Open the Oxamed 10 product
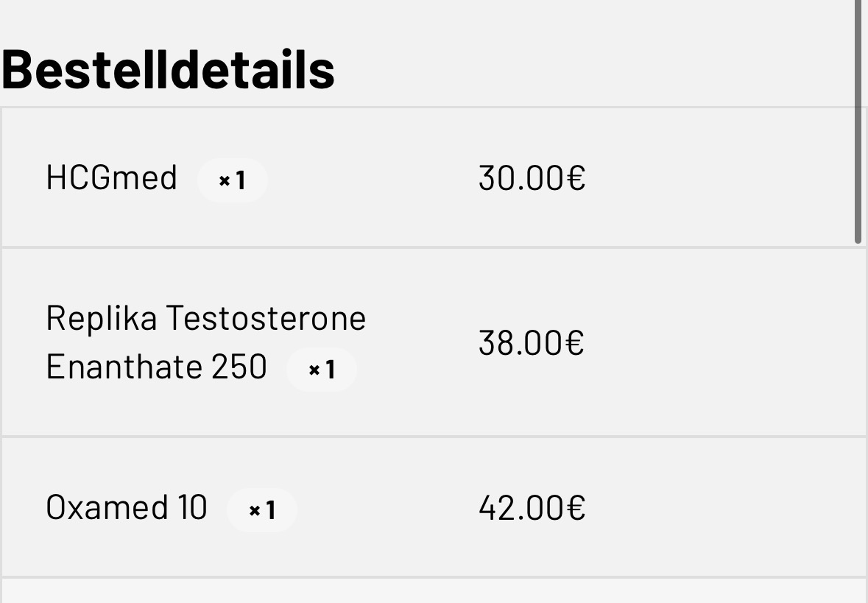Viewport: 868px width, 603px height. [x=126, y=507]
